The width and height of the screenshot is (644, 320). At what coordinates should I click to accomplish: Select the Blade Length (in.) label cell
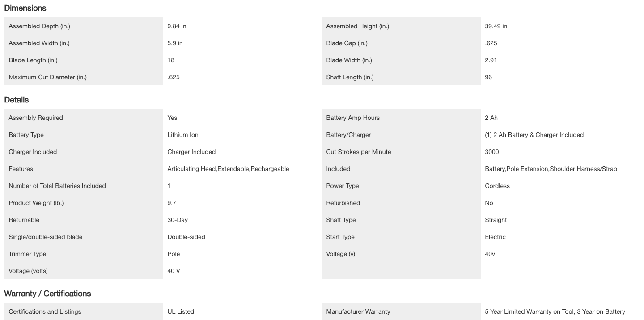click(x=33, y=60)
